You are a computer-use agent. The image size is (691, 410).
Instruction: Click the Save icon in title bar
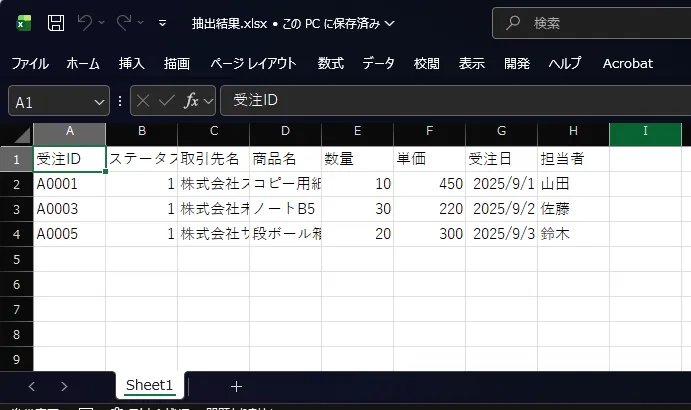pyautogui.click(x=56, y=22)
